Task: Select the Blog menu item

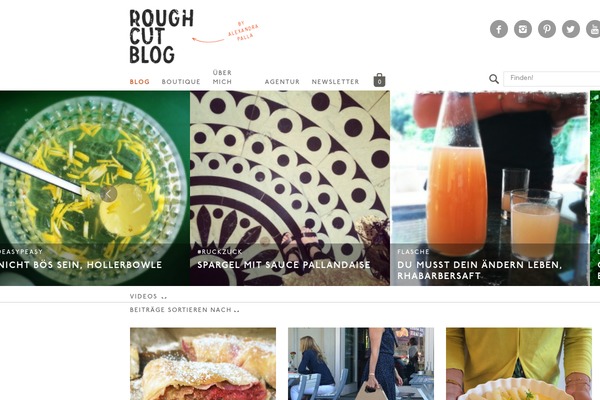Action: tap(140, 82)
